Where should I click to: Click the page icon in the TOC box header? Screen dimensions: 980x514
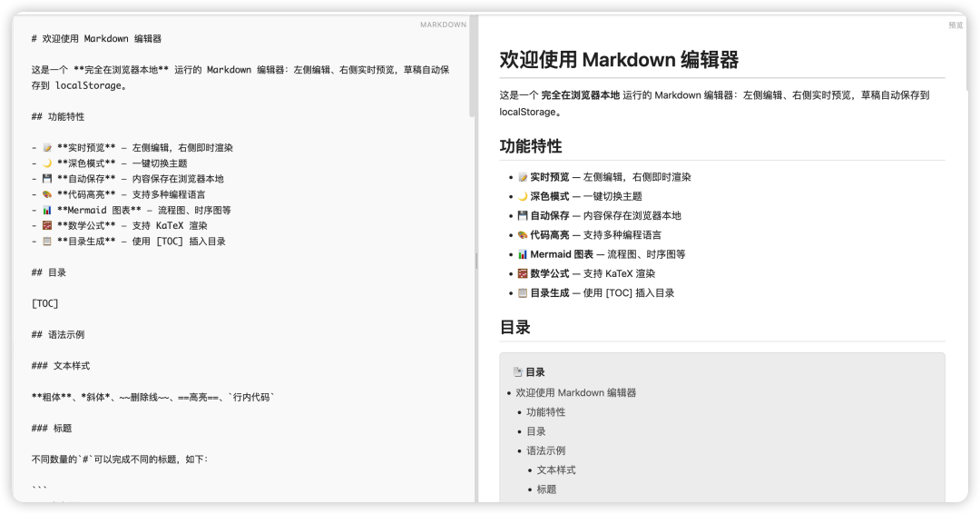(517, 372)
